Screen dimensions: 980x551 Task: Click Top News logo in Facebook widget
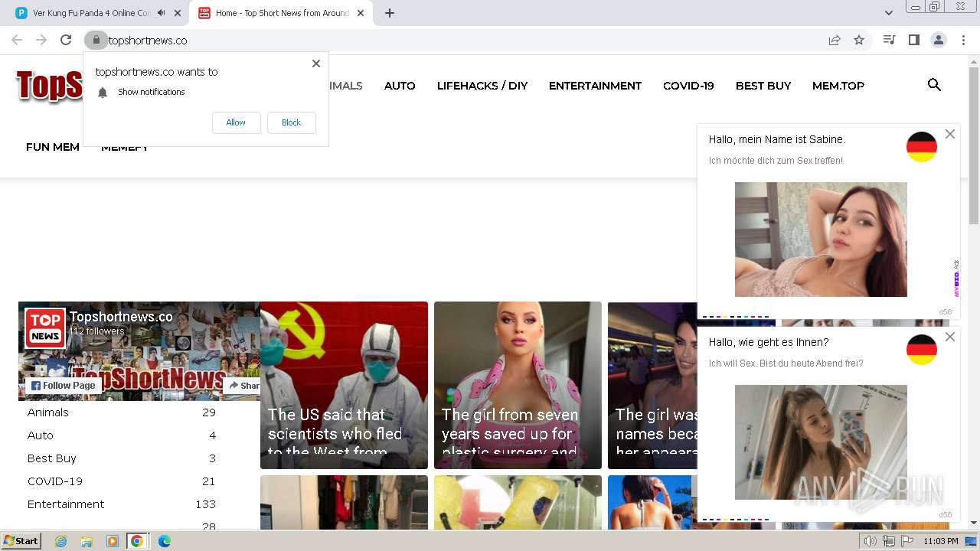pos(45,328)
